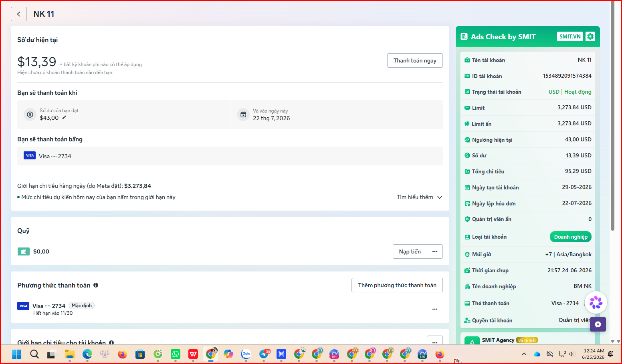The height and width of the screenshot is (364, 622).
Task: Click the Nạp tiền button
Action: (x=410, y=251)
